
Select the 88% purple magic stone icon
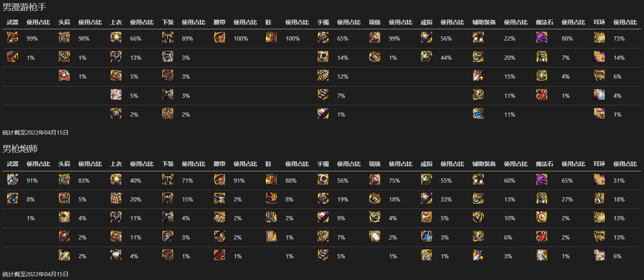(x=542, y=38)
